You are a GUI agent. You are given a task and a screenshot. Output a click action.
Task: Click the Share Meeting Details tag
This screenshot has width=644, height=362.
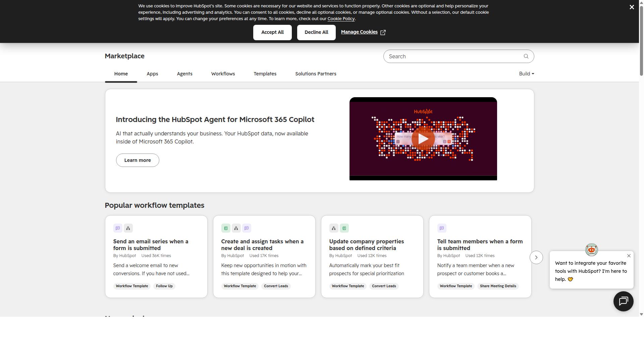[x=498, y=286]
